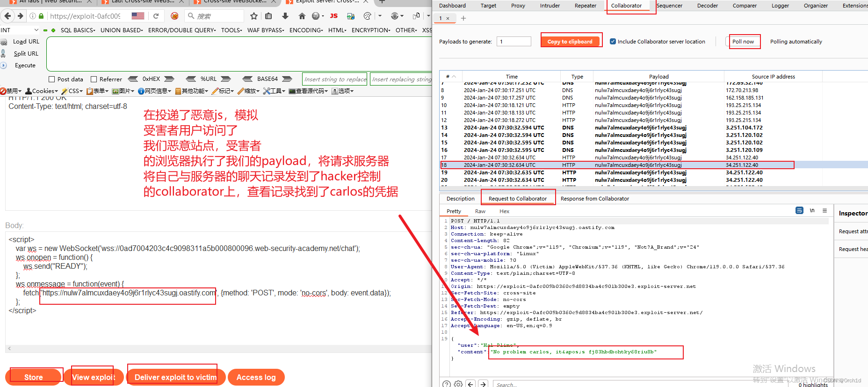
Task: Reload the page with the refresh icon
Action: pyautogui.click(x=156, y=16)
